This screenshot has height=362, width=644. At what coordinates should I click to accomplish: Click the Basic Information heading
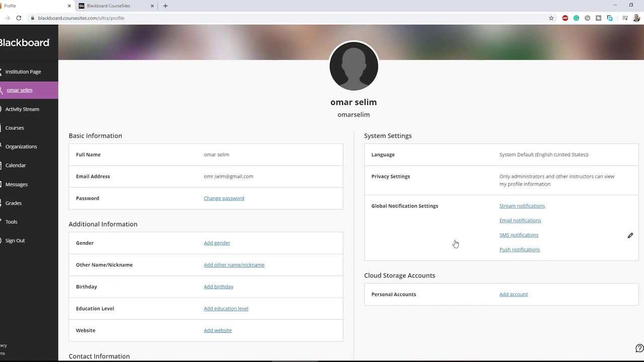[96, 136]
